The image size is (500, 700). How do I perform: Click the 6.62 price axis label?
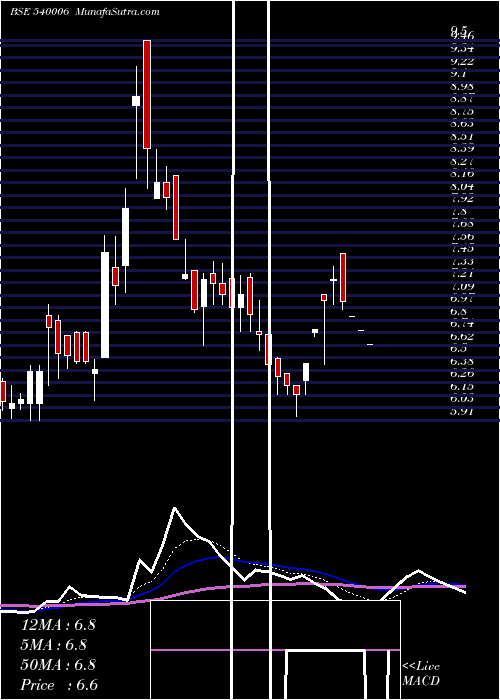tap(462, 336)
